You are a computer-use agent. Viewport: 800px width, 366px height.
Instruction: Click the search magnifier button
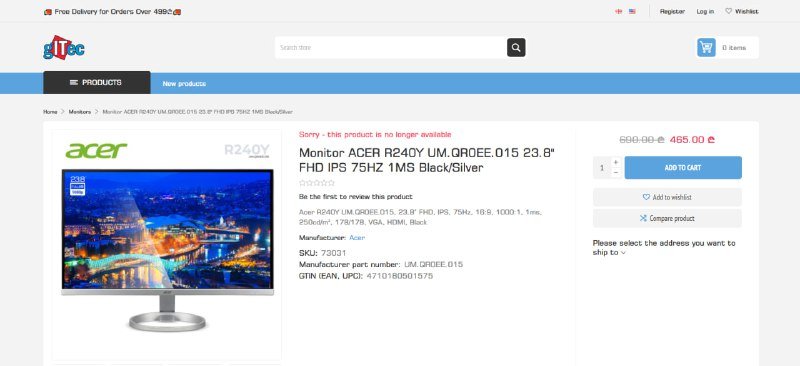[x=516, y=47]
